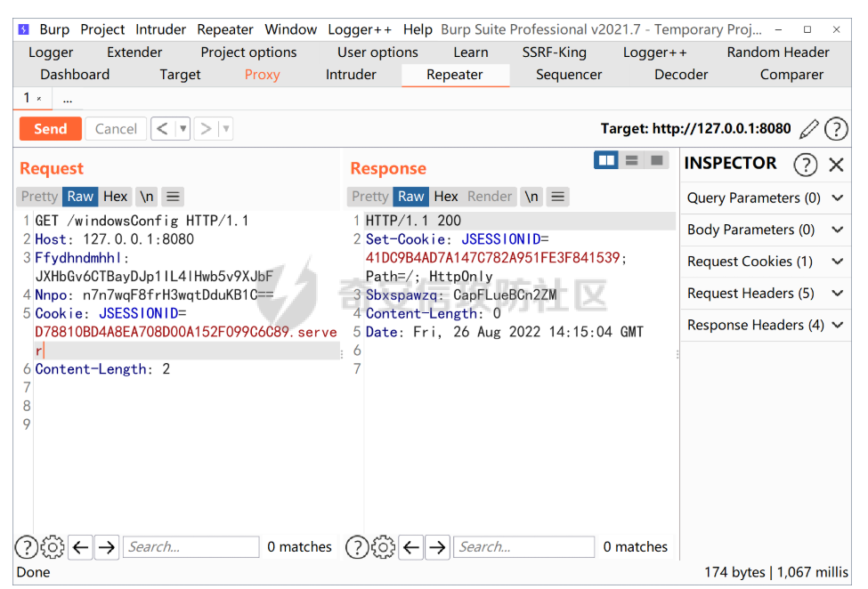The width and height of the screenshot is (868, 589).
Task: Switch to the Comparer tab
Action: pos(791,75)
